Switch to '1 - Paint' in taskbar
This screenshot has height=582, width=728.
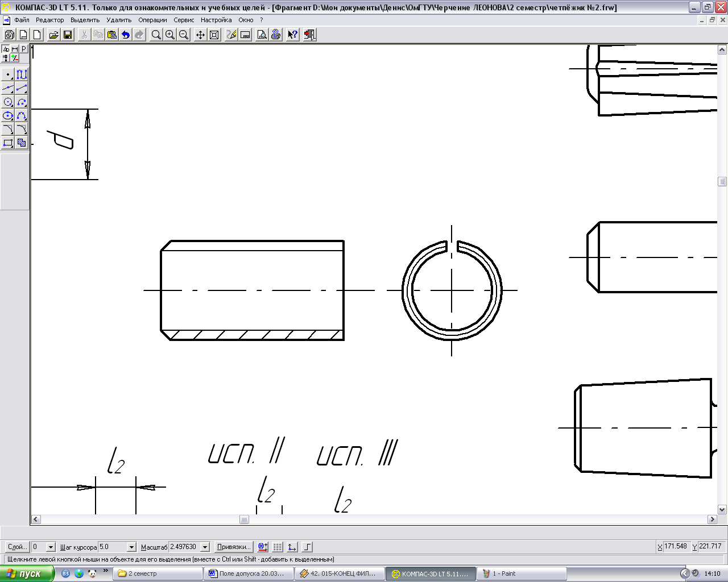pos(522,573)
